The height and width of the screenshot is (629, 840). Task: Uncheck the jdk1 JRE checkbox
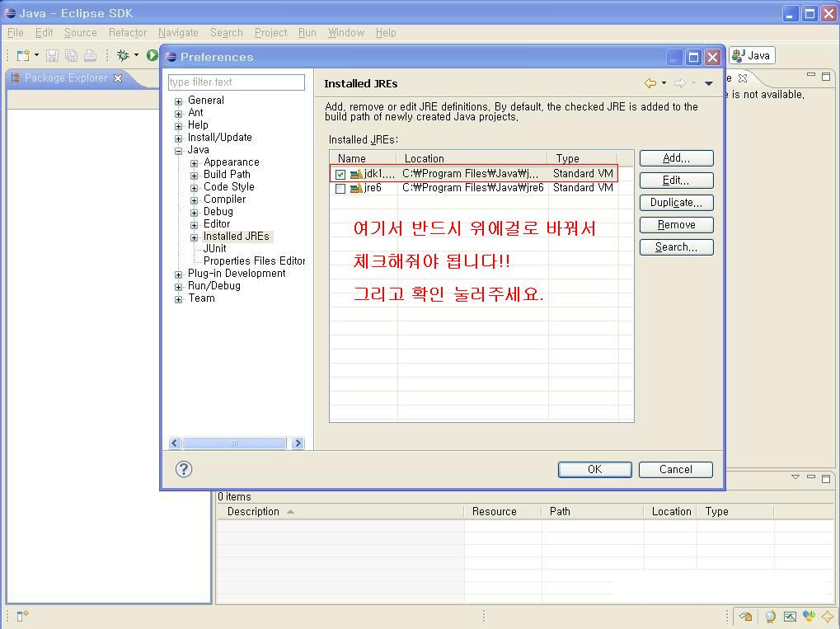pos(340,174)
